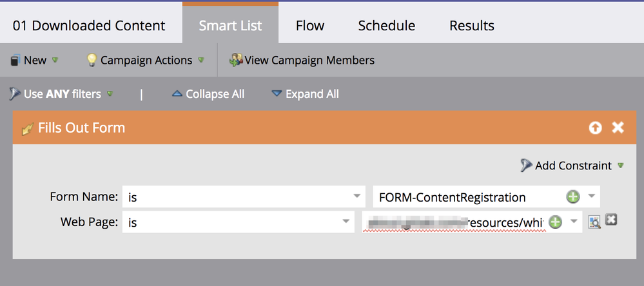Image resolution: width=644 pixels, height=286 pixels.
Task: Click the New book icon
Action: pyautogui.click(x=15, y=61)
